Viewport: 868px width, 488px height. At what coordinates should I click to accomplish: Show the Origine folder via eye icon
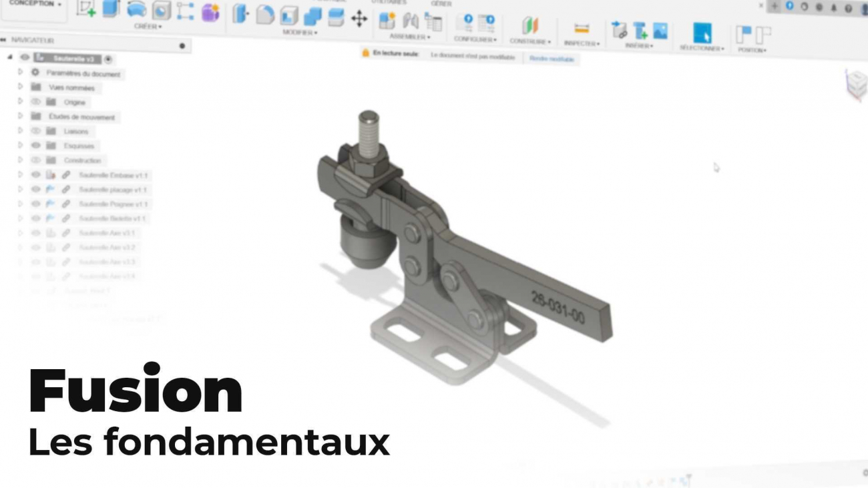click(x=36, y=102)
